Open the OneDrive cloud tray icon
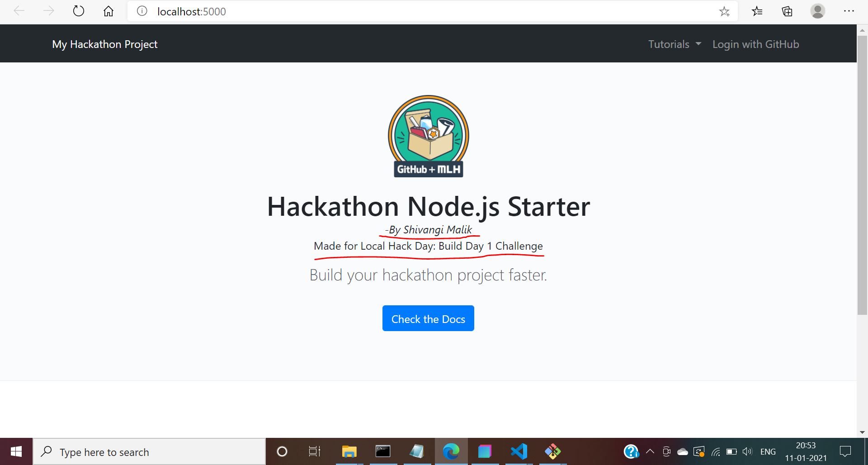This screenshot has height=465, width=868. point(683,451)
